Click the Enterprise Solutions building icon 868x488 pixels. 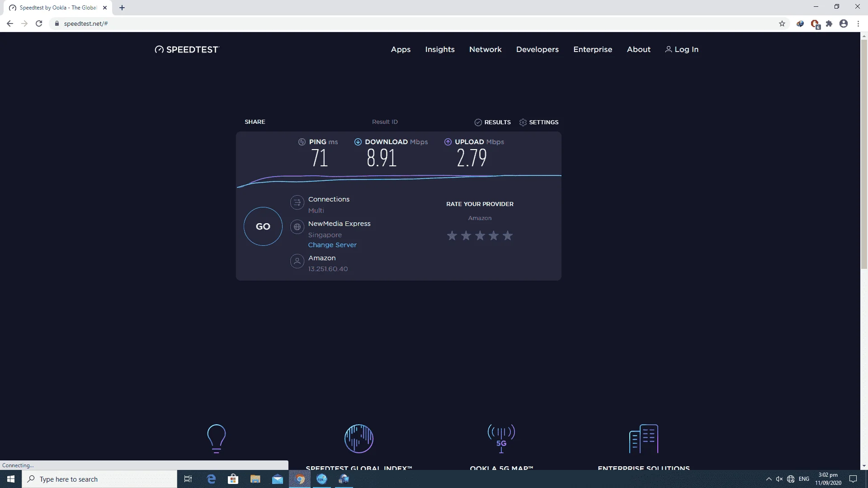pos(644,438)
